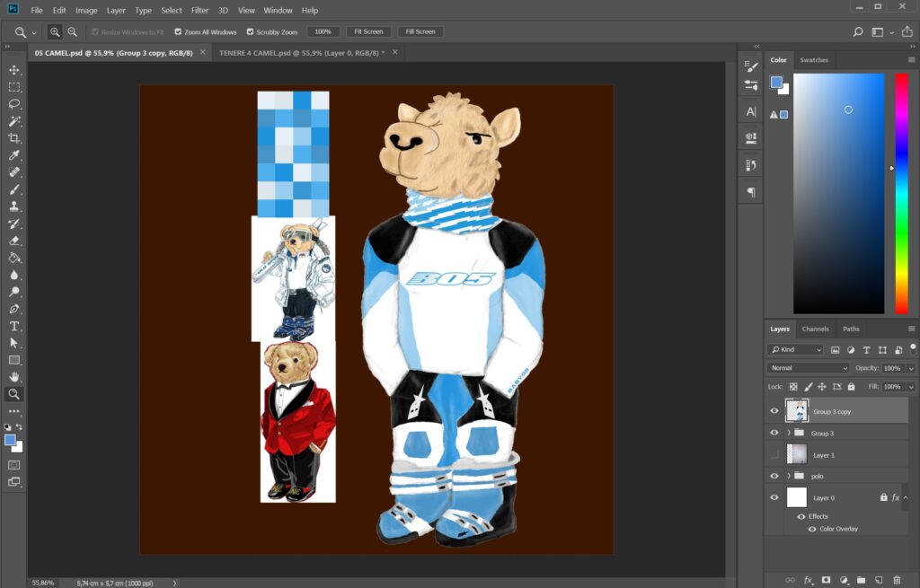Select the Horizontal Type tool

(x=14, y=326)
